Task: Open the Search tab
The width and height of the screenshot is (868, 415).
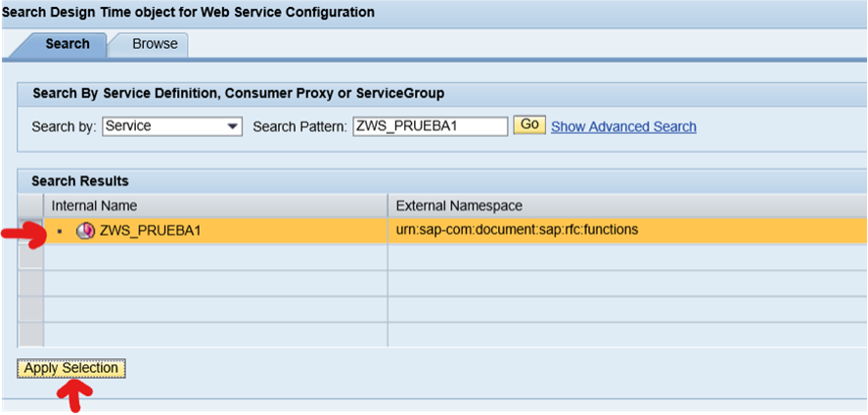Action: click(x=67, y=44)
